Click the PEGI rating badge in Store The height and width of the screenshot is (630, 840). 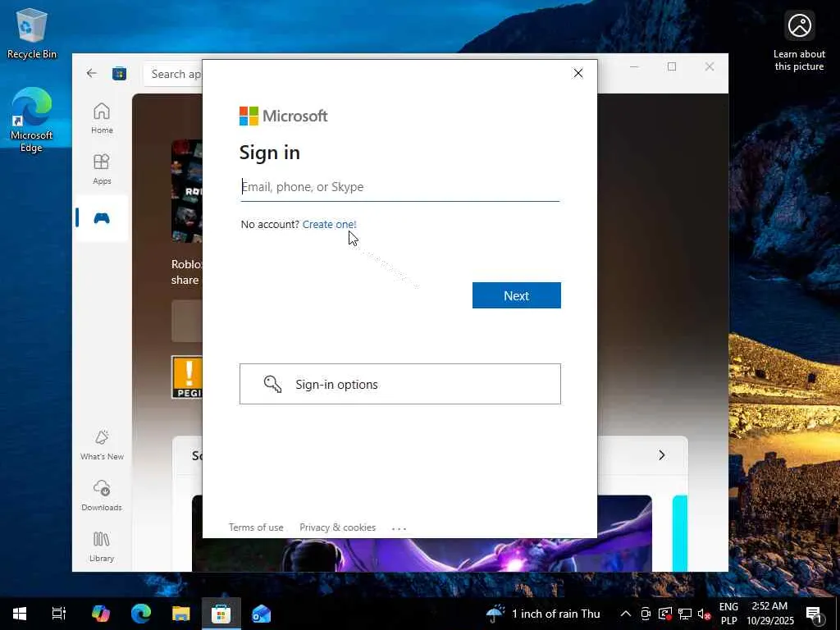(x=187, y=377)
